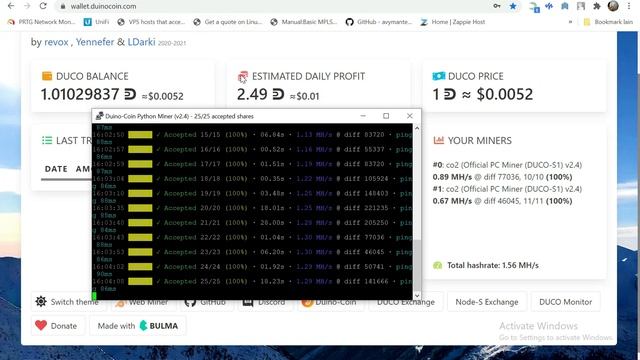Reload the wallet page
Viewport: 640px width, 360px height.
pos(43,6)
